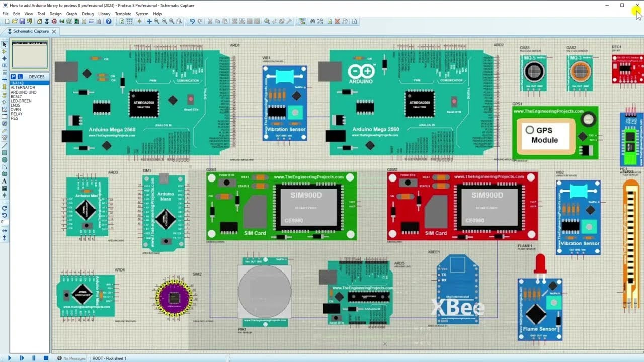Screen dimensions: 644x362
Task: Click the P pick devices button
Action: tap(13, 77)
